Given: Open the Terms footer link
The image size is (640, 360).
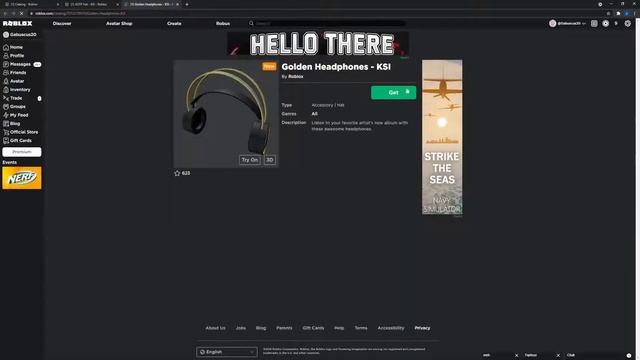Looking at the screenshot, I should (x=361, y=328).
